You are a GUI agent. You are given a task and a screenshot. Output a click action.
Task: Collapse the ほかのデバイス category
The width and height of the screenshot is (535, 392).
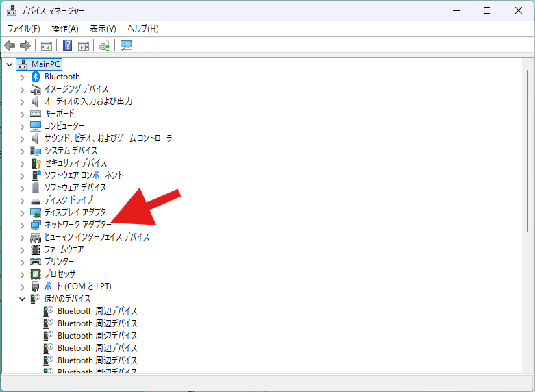point(22,299)
